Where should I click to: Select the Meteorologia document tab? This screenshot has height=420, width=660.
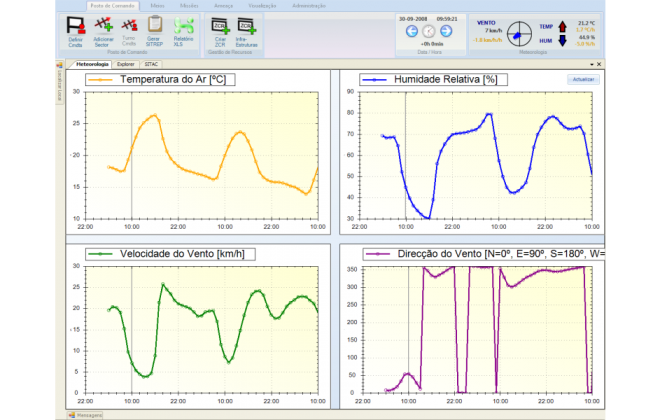point(92,64)
